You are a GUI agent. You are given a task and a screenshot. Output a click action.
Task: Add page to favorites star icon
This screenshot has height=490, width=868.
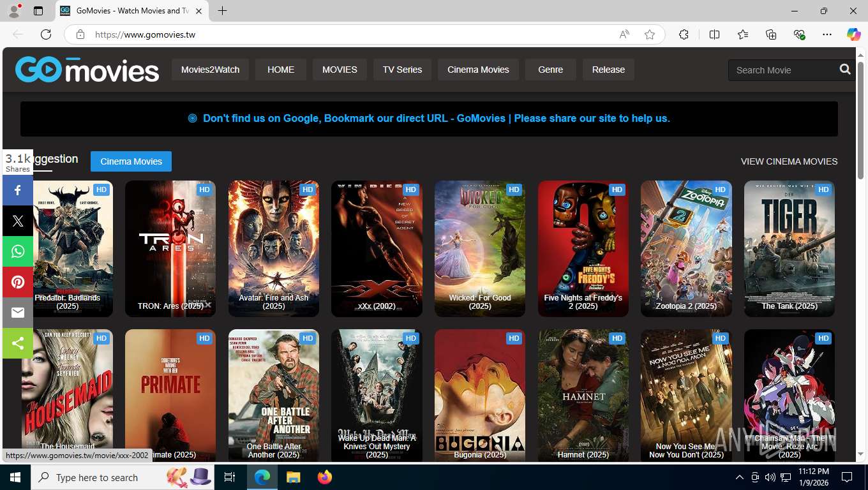tap(650, 34)
